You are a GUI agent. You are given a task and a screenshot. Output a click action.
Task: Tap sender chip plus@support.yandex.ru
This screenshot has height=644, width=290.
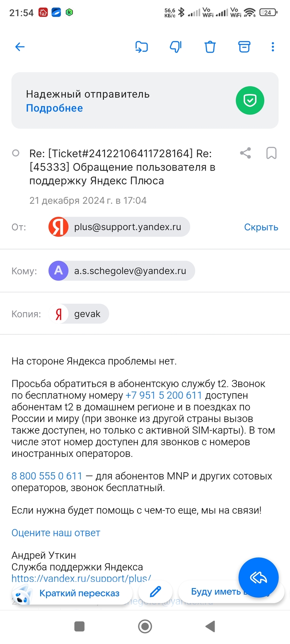[119, 227]
